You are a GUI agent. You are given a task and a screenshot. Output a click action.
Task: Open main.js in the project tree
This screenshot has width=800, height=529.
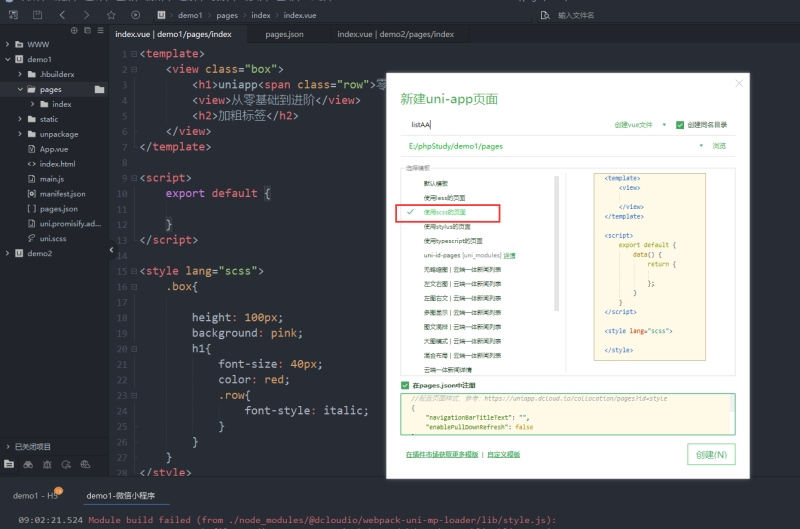point(52,179)
